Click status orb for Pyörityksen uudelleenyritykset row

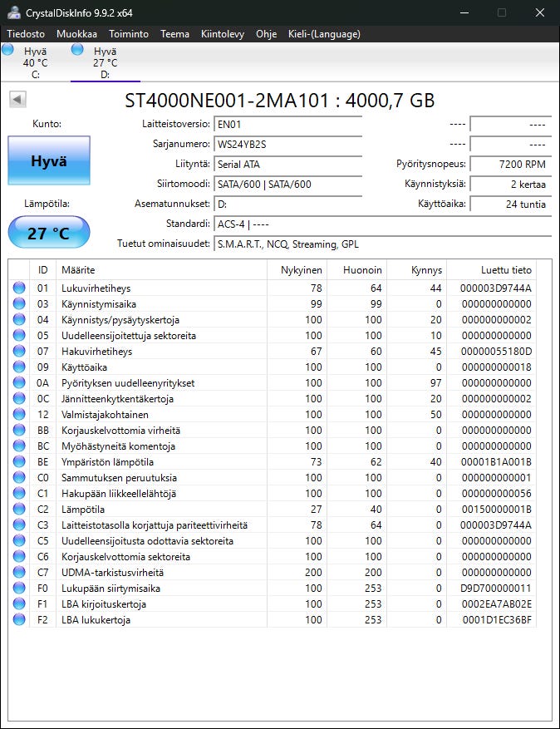point(19,382)
